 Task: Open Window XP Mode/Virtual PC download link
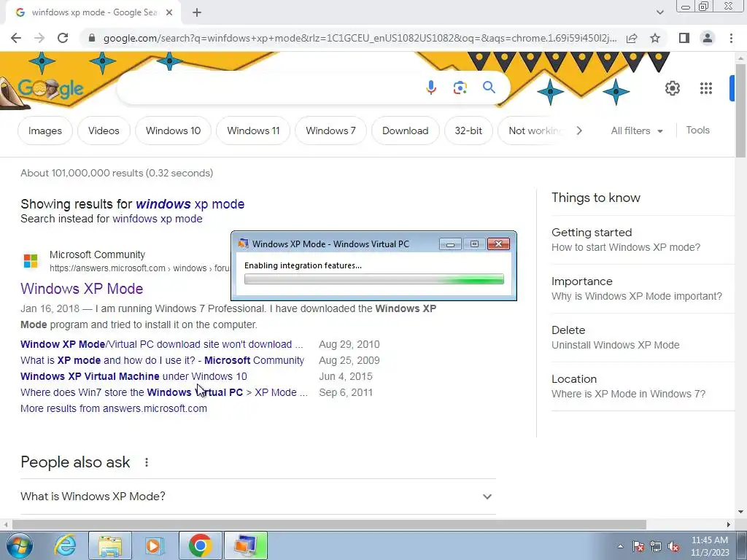pyautogui.click(x=161, y=344)
